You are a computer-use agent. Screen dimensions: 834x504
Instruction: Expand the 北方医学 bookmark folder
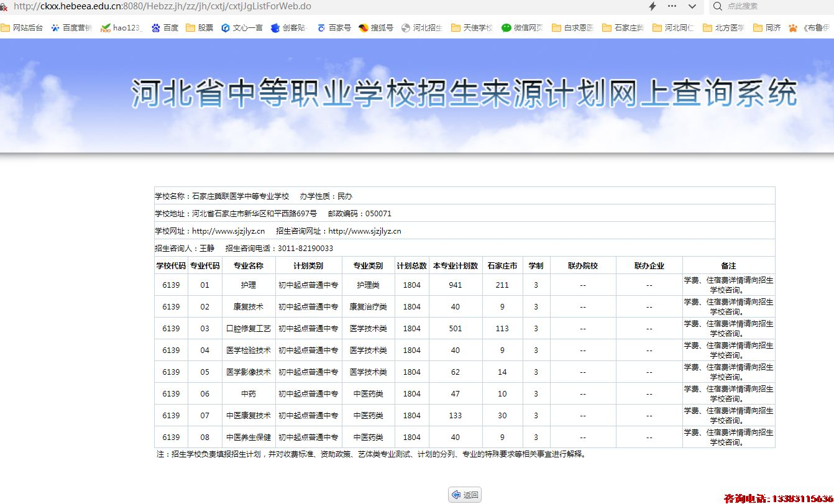click(x=723, y=28)
